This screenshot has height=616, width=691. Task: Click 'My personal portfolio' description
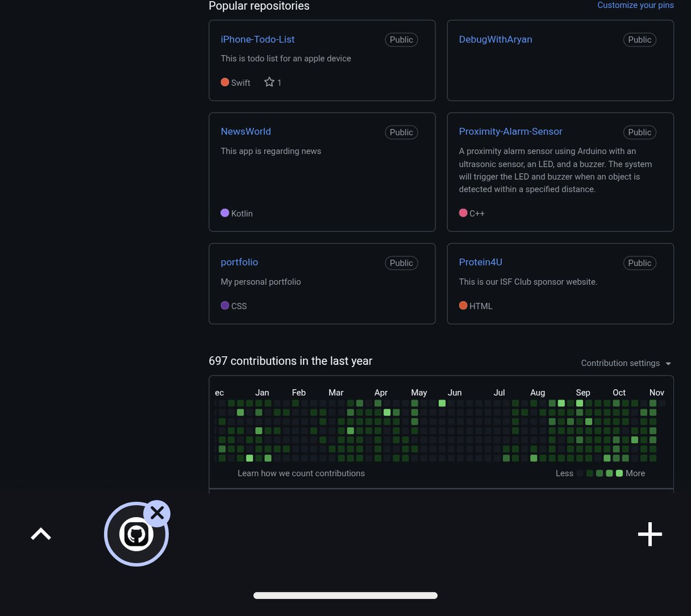(x=261, y=282)
